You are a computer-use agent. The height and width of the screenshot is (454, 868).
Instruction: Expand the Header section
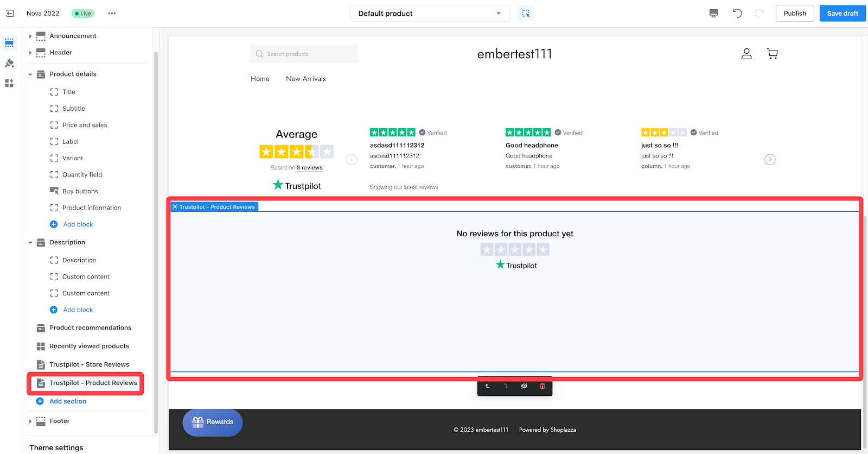30,53
